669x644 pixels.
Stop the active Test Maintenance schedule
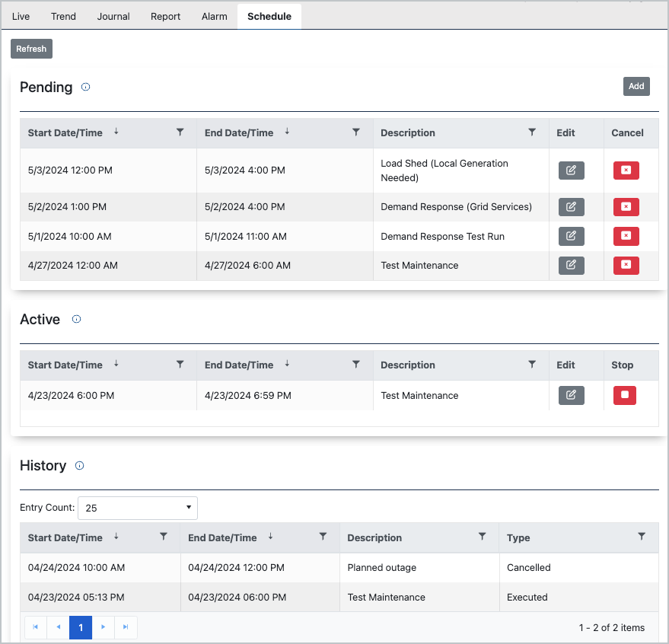(x=624, y=395)
